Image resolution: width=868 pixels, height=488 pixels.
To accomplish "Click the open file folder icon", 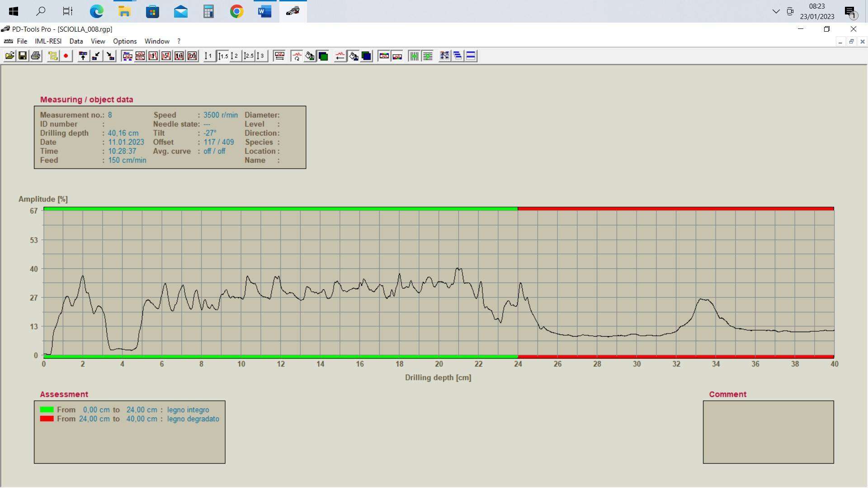I will 9,56.
